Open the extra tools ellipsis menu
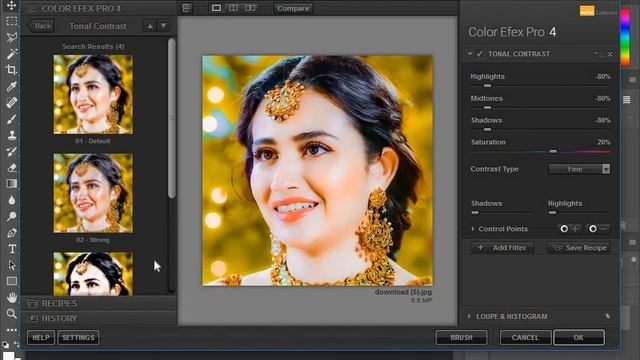Screen dimensions: 640x360 (x=11, y=330)
